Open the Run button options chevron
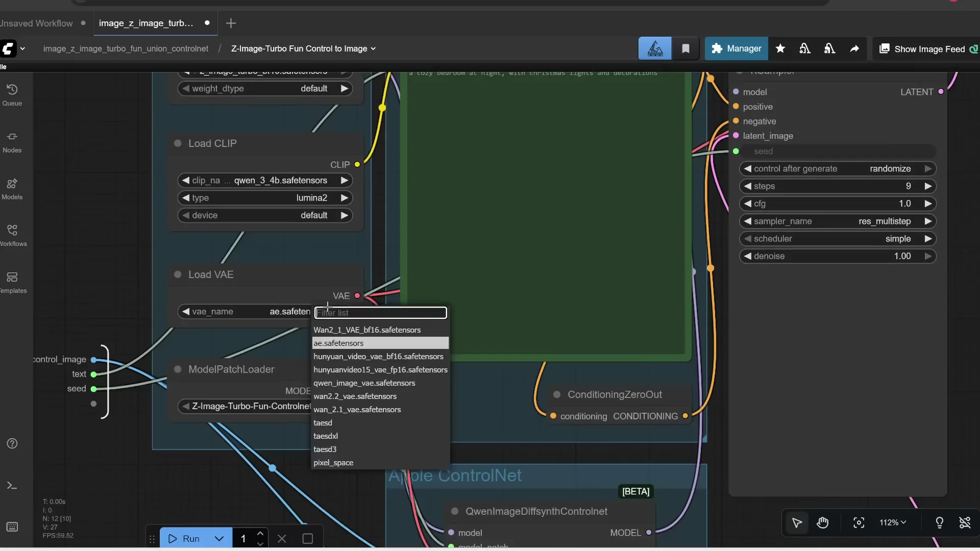Image resolution: width=980 pixels, height=551 pixels. 219,538
